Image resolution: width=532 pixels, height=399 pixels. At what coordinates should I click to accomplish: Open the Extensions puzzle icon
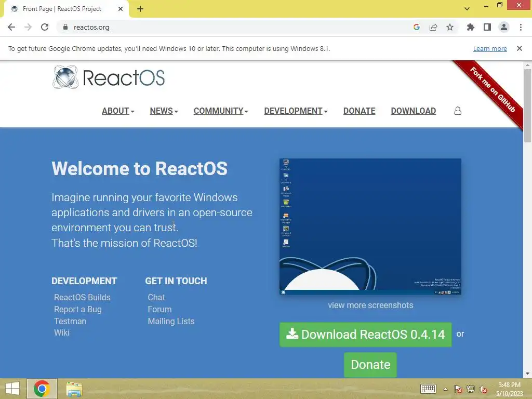tap(471, 27)
